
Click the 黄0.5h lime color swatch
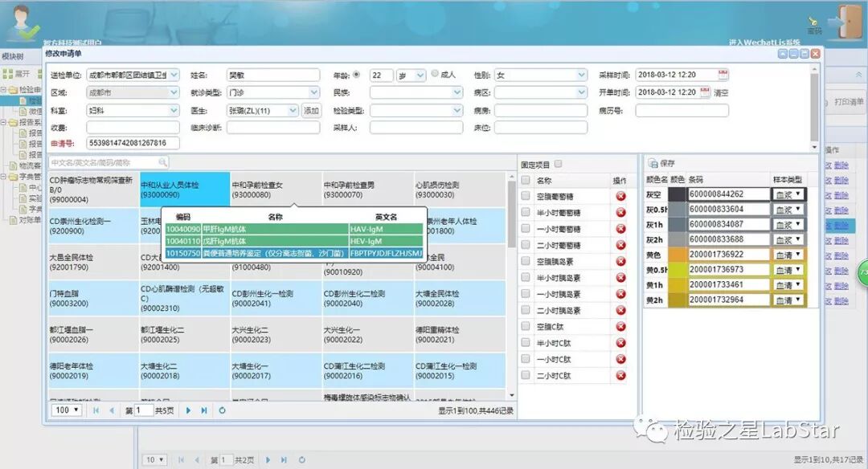(678, 269)
